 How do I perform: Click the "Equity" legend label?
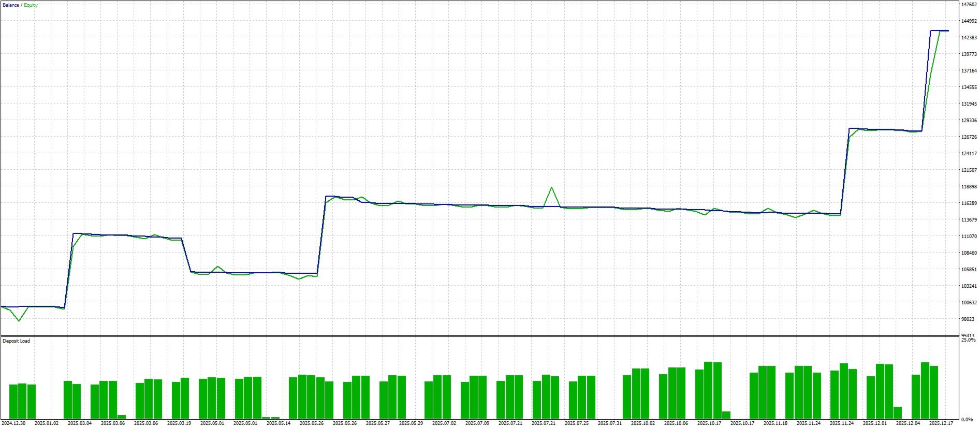coord(31,5)
